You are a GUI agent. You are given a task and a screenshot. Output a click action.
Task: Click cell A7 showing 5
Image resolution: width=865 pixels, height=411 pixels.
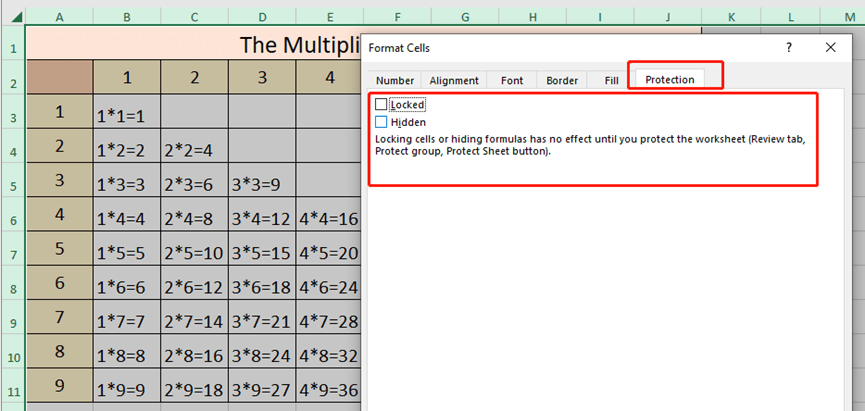point(60,249)
